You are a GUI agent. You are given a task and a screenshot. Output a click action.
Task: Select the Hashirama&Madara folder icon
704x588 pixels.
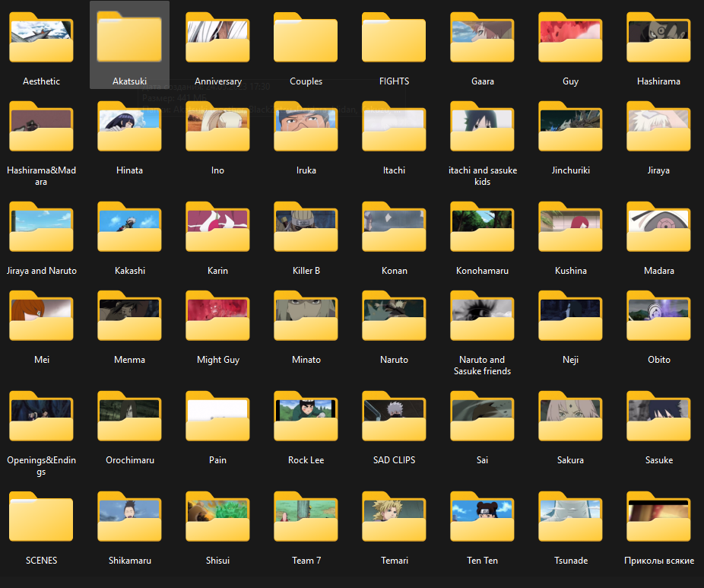tap(41, 126)
